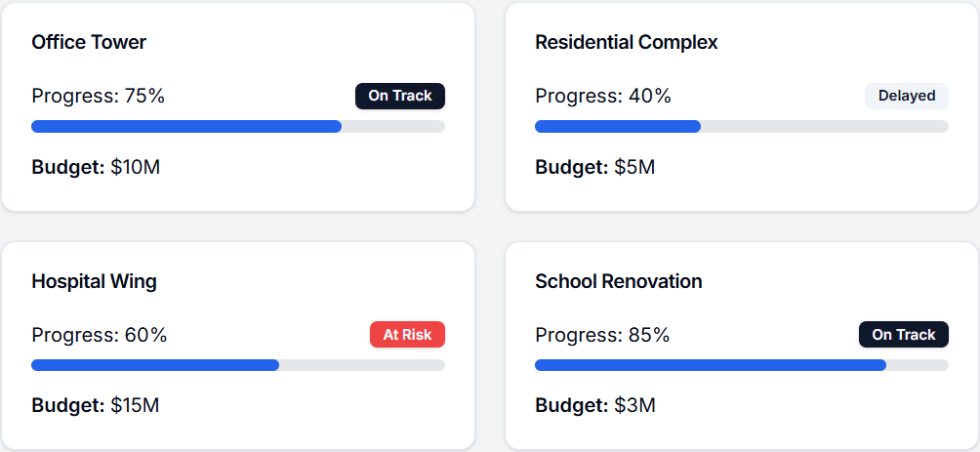Click the Progress: 60% label

(99, 335)
